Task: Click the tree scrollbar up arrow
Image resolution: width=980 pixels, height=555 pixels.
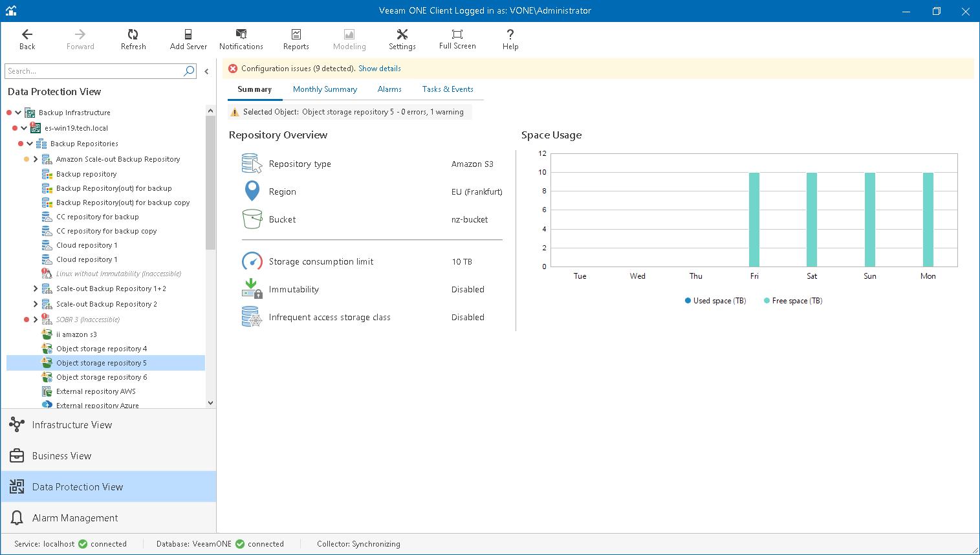Action: tap(210, 111)
